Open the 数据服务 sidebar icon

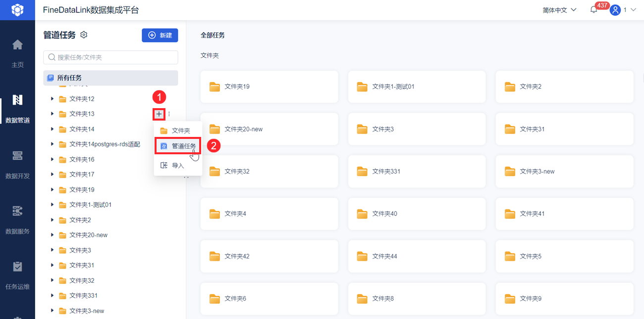[17, 211]
